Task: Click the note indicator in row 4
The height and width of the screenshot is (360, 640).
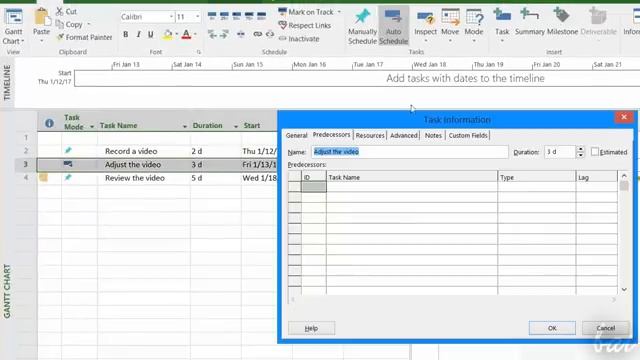Action: 43,178
